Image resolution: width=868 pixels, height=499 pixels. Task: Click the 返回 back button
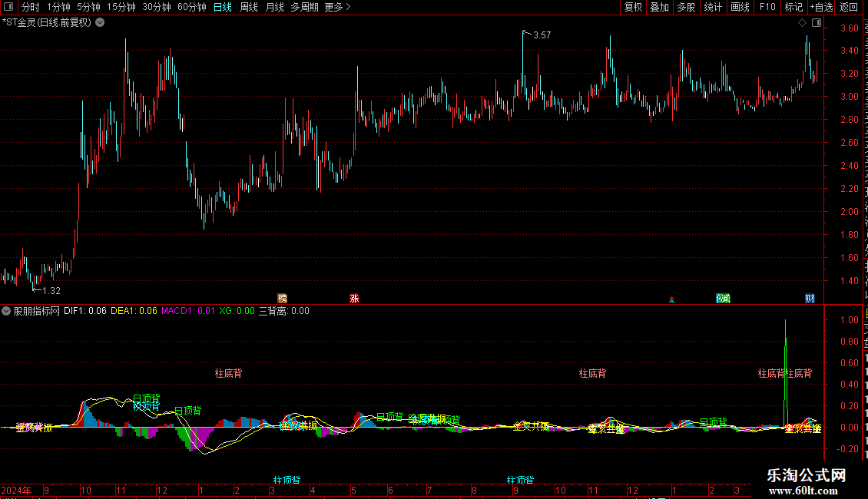point(849,7)
